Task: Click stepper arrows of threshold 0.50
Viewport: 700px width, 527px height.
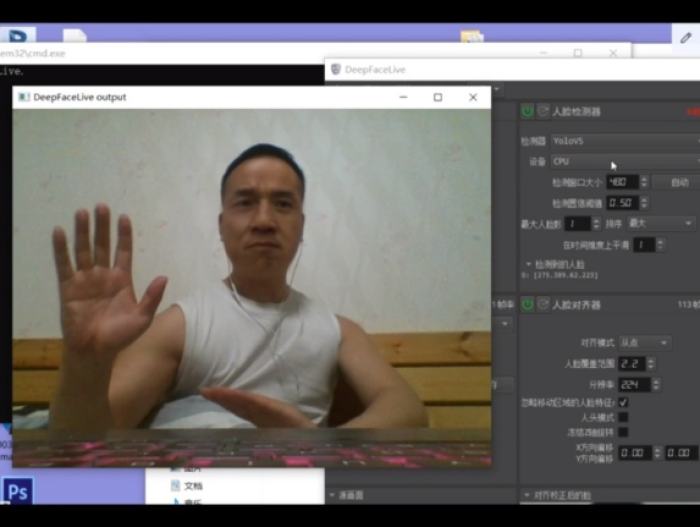Action: pos(644,203)
